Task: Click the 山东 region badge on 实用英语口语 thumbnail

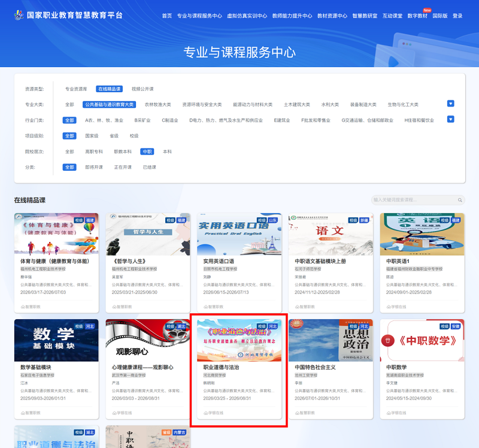Action: click(272, 220)
